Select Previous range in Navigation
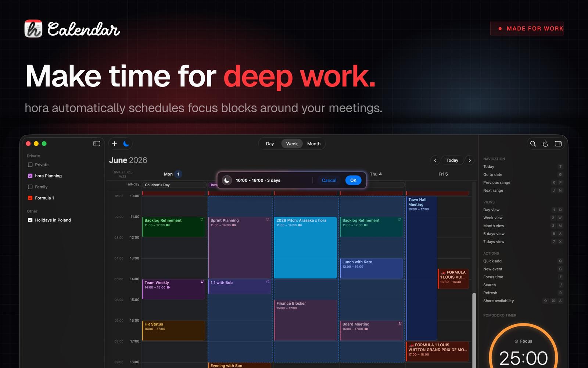Screen dimensions: 588x368 (x=523, y=183)
